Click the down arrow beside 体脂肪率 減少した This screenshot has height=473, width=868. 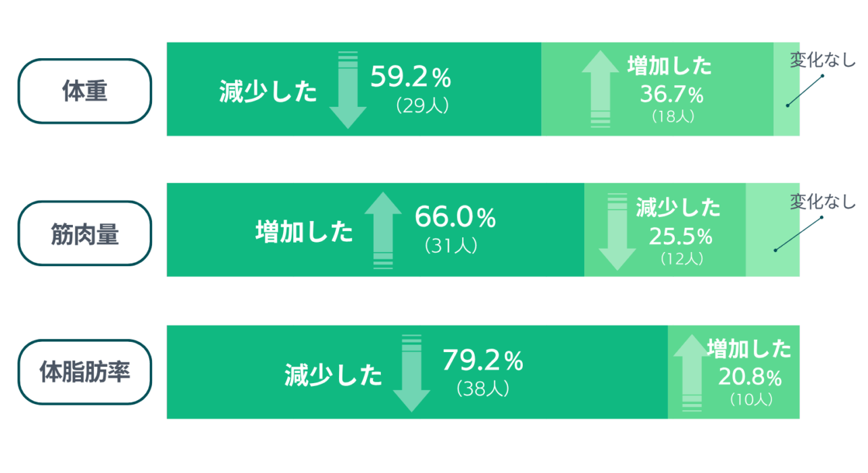[x=411, y=373]
